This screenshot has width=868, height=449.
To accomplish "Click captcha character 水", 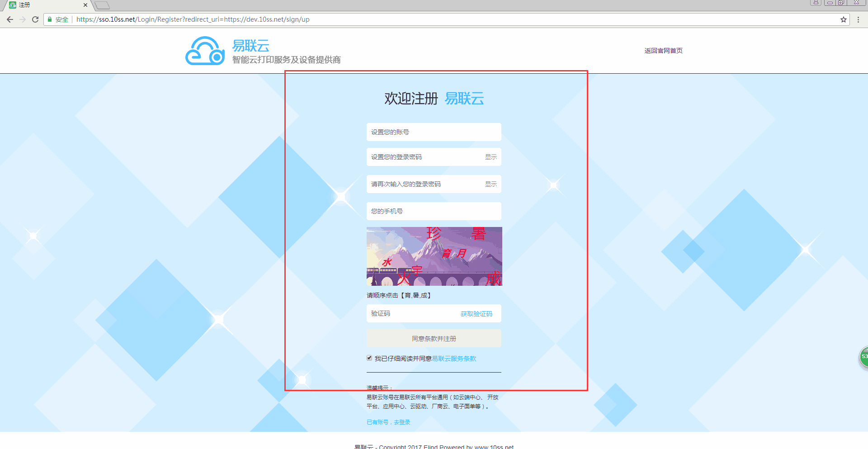I will click(x=387, y=262).
